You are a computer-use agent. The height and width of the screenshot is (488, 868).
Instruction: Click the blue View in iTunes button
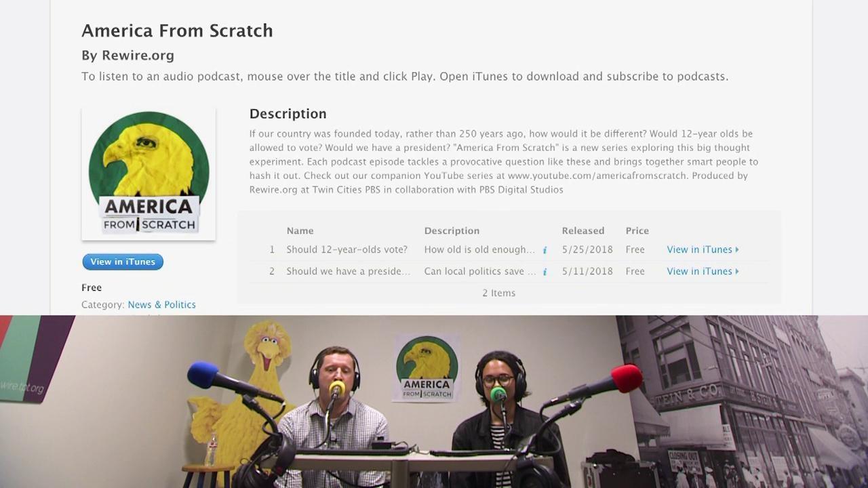pyautogui.click(x=123, y=262)
